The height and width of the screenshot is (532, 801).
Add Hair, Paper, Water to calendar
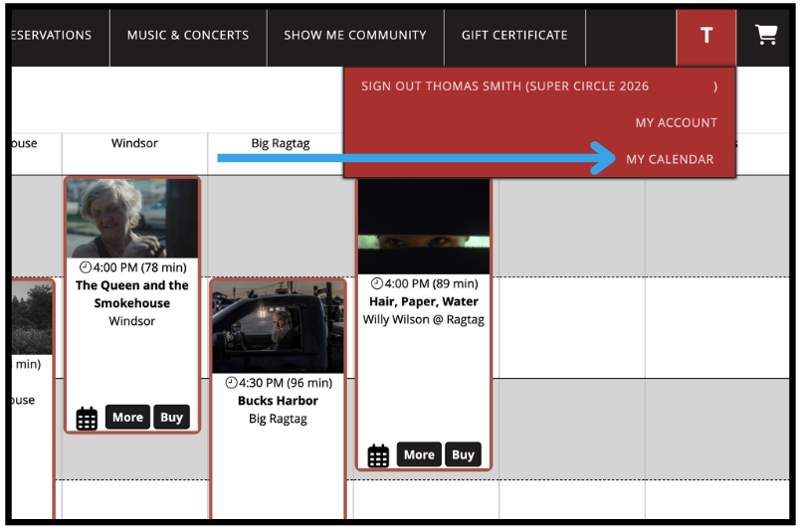[378, 455]
